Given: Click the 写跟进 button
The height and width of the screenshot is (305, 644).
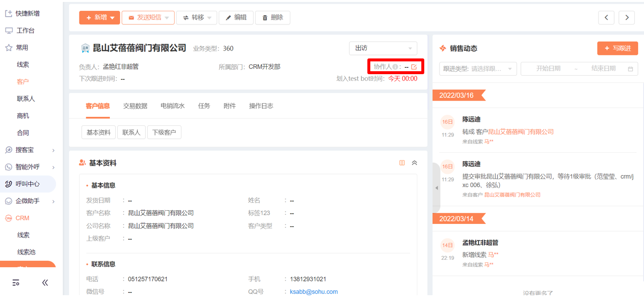Looking at the screenshot, I should tap(618, 48).
